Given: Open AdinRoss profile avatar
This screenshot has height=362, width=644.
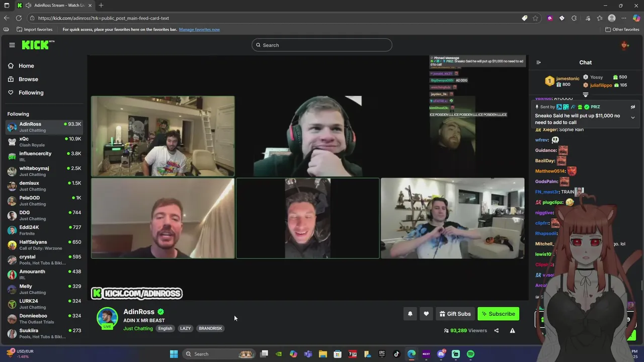Looking at the screenshot, I should [107, 318].
